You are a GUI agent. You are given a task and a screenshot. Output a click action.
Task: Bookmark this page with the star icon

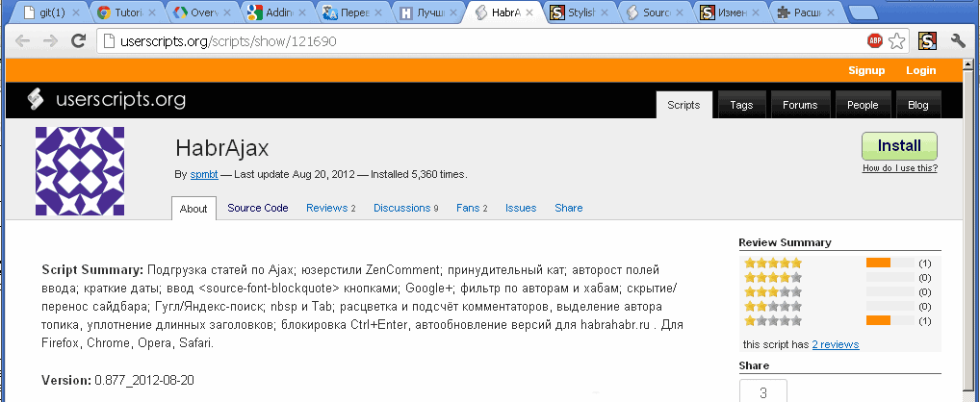tap(896, 41)
